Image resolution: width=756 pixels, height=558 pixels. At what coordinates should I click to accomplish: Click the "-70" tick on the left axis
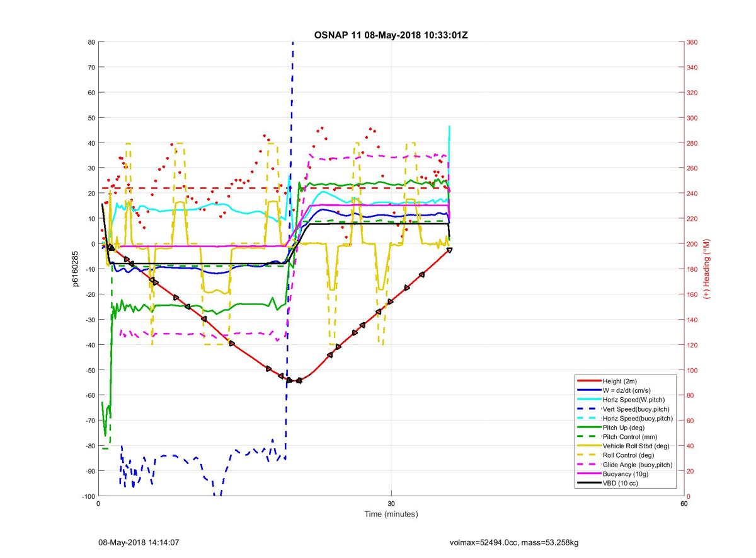90,421
